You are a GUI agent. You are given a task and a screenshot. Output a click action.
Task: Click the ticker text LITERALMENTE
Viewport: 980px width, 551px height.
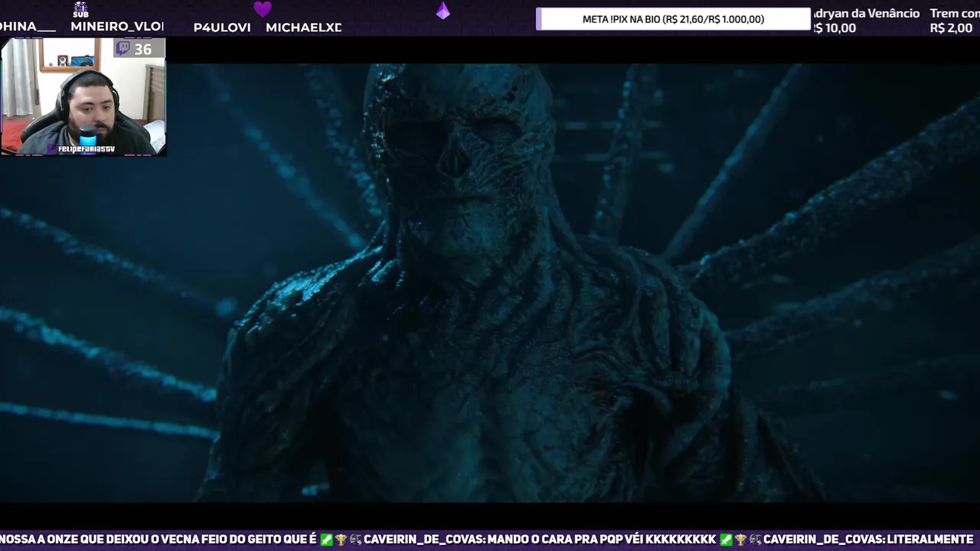click(x=930, y=540)
